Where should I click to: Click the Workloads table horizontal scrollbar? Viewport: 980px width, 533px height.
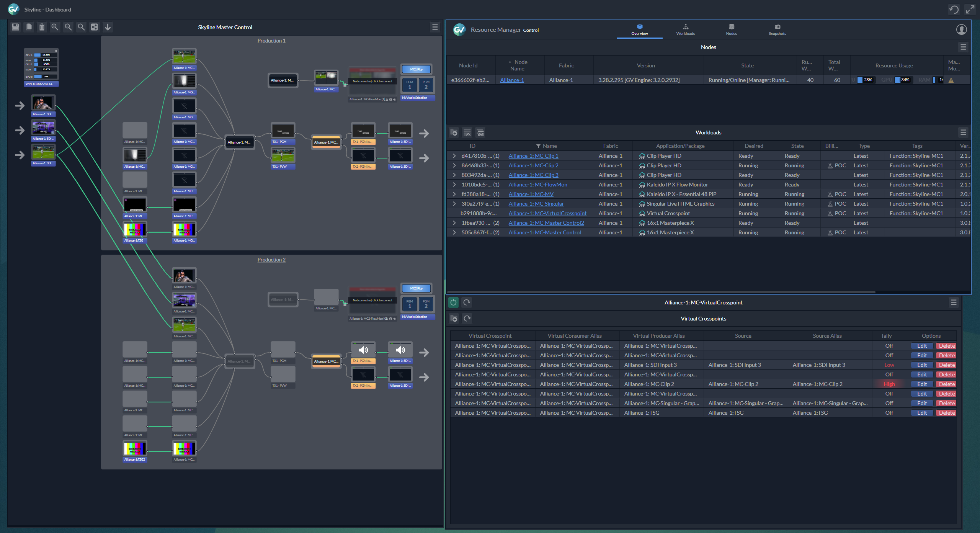pos(661,292)
